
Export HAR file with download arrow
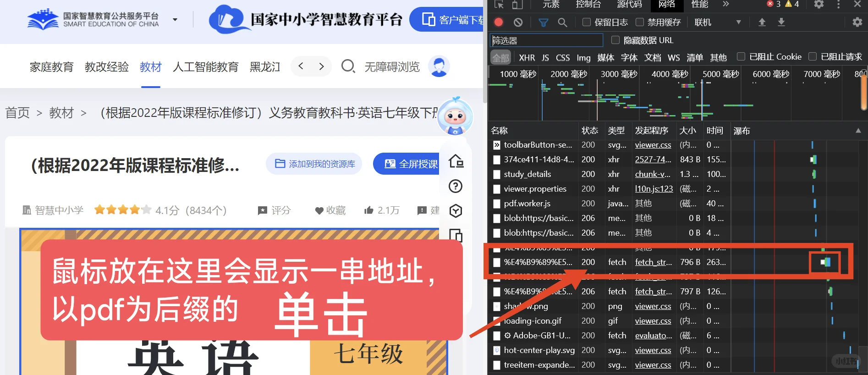(x=781, y=22)
